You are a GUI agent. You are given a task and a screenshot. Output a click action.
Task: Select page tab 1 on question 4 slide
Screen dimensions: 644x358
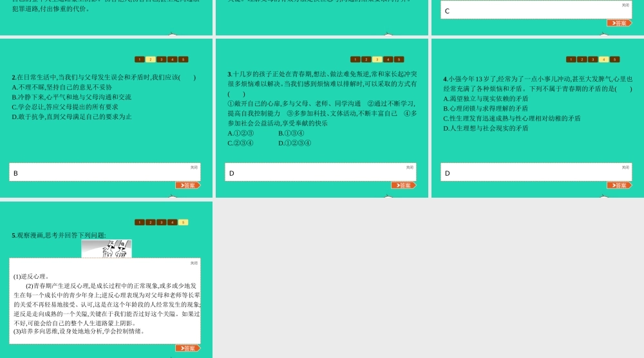tap(571, 59)
